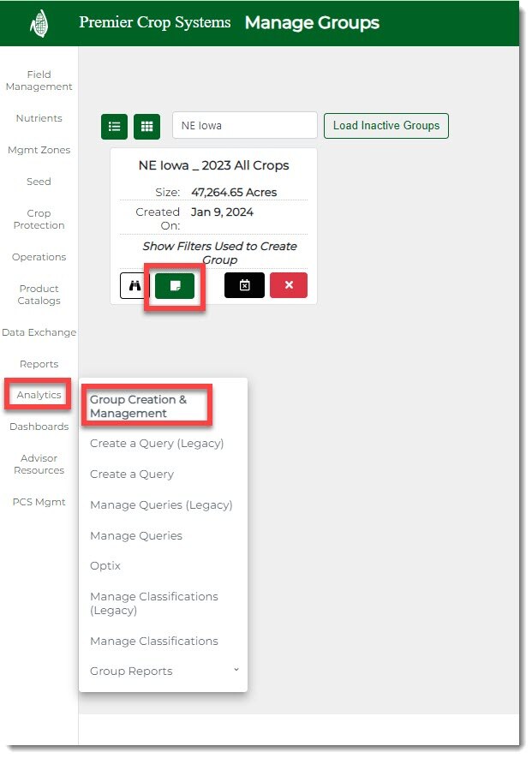Open Field Management in sidebar
The image size is (532, 758).
39,81
